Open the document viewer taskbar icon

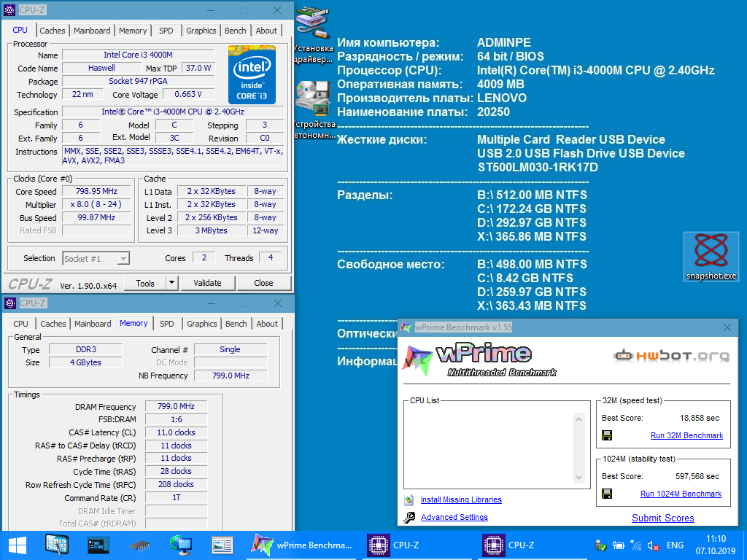point(222,545)
